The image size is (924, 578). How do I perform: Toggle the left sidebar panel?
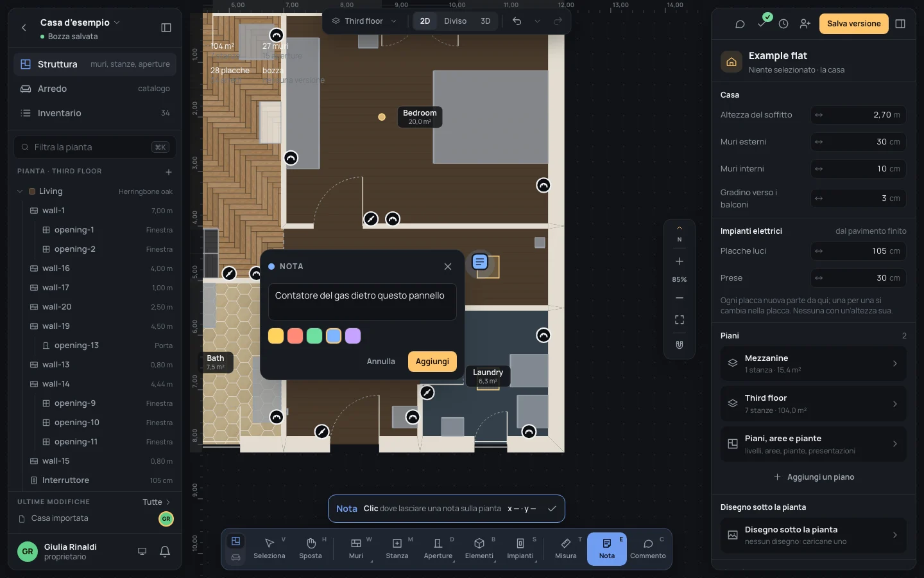point(166,28)
